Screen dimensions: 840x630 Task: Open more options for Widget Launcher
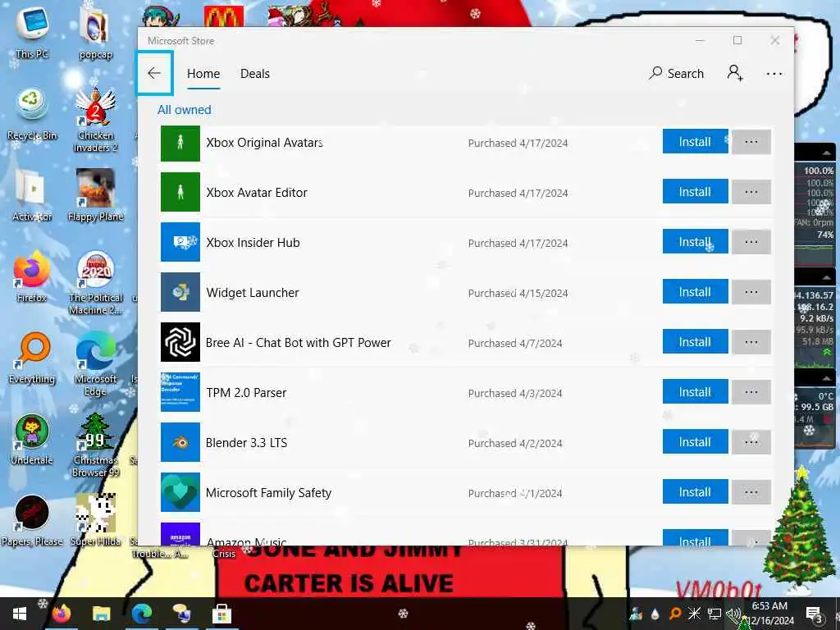tap(751, 292)
